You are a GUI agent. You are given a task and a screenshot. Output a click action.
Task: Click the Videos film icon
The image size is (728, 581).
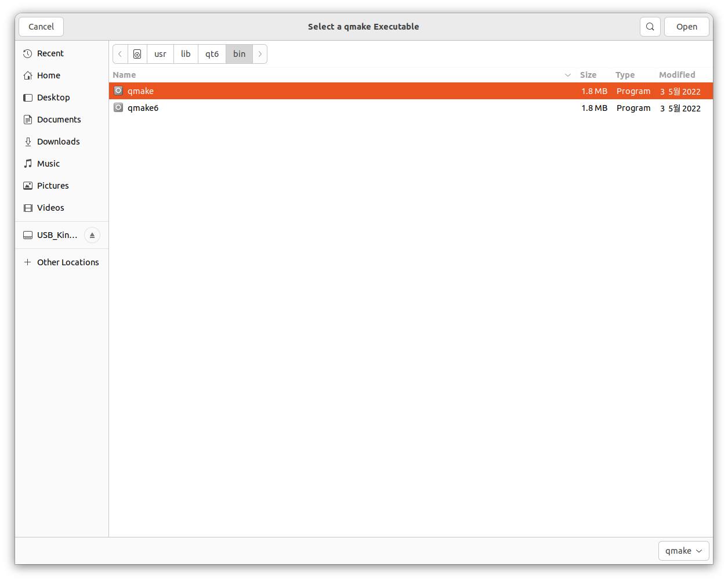(x=28, y=208)
